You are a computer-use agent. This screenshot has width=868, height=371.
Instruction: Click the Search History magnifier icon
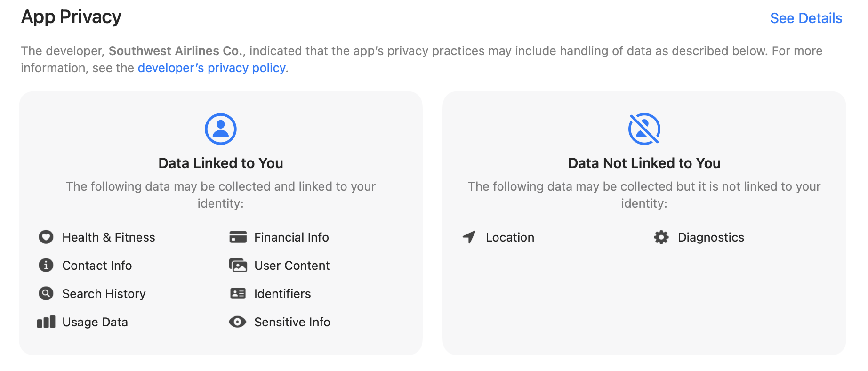[x=46, y=293]
